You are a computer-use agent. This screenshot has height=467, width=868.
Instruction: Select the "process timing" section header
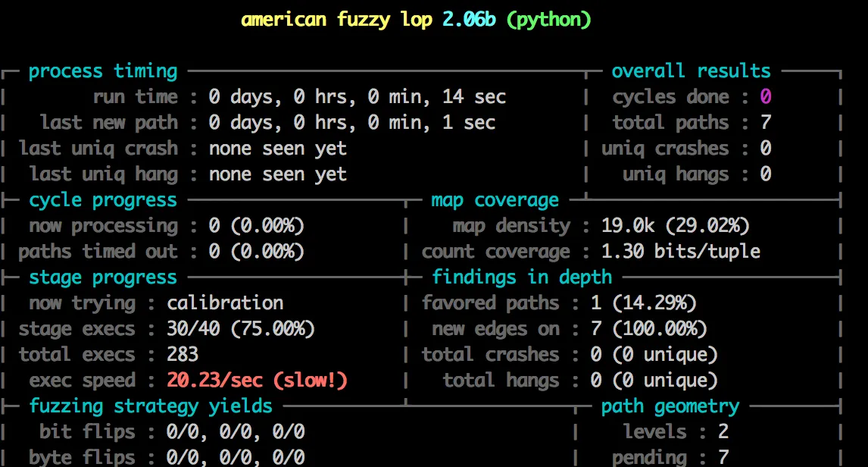(x=103, y=71)
